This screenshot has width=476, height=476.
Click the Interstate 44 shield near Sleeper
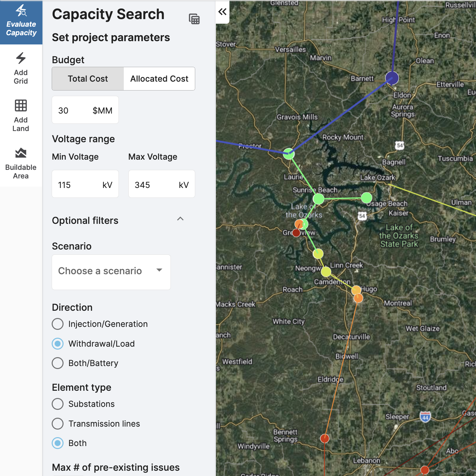(x=425, y=417)
